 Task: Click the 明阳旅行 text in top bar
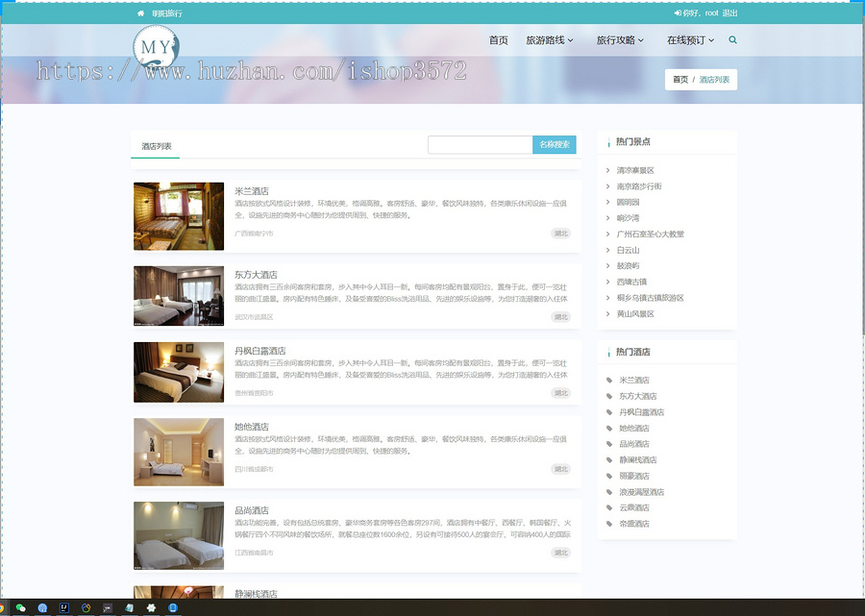(167, 13)
